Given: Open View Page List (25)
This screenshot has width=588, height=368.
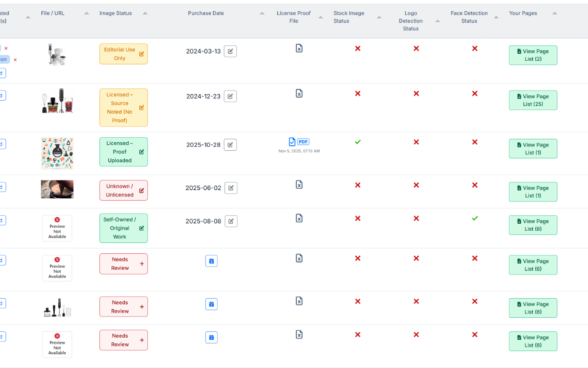Looking at the screenshot, I should [x=533, y=100].
